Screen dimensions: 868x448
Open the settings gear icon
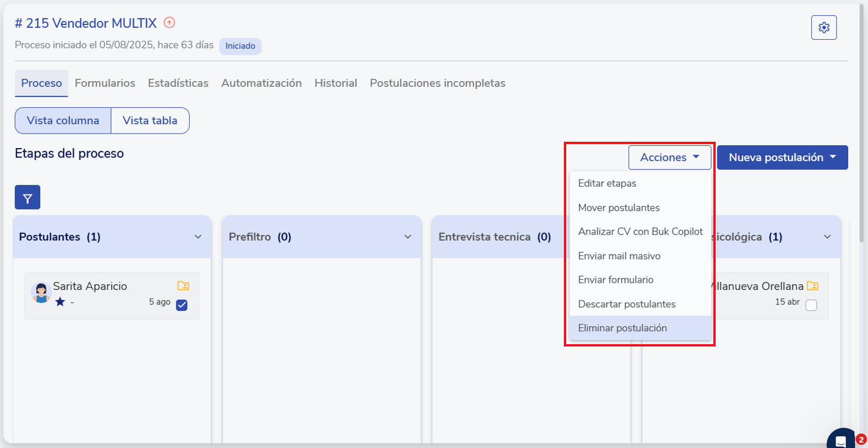pos(824,27)
